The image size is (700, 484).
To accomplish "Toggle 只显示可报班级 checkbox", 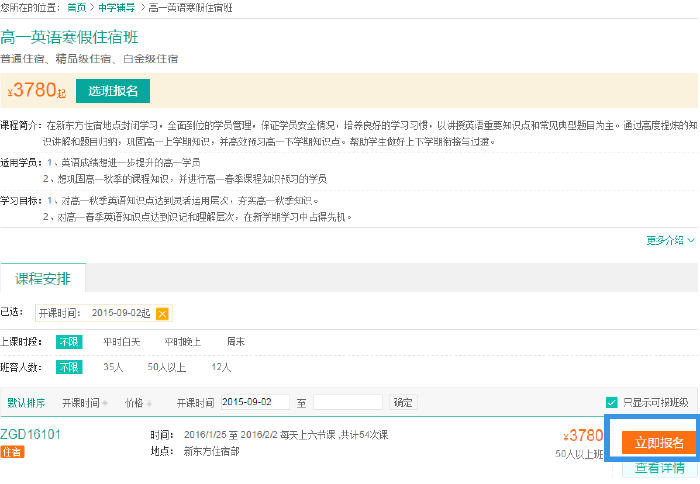I will 612,402.
